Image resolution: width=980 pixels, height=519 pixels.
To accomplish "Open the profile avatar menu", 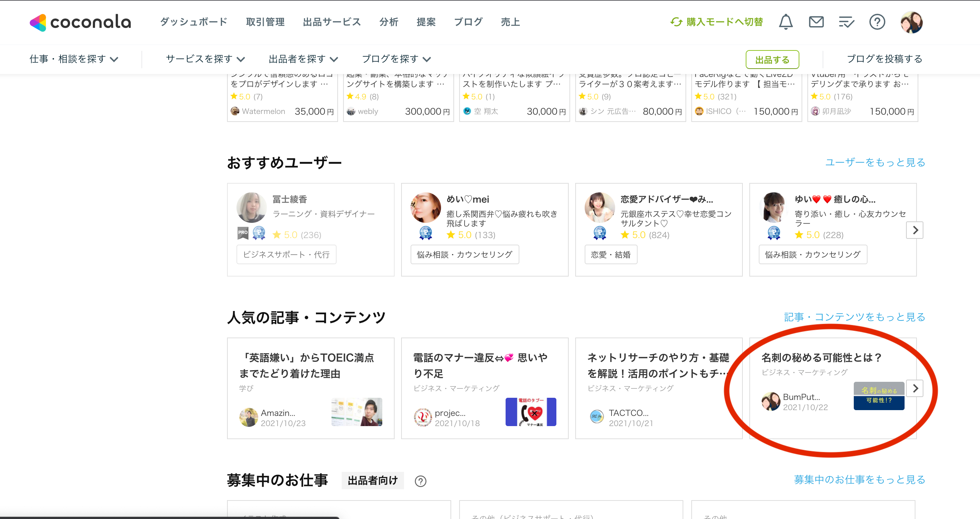I will tap(913, 22).
